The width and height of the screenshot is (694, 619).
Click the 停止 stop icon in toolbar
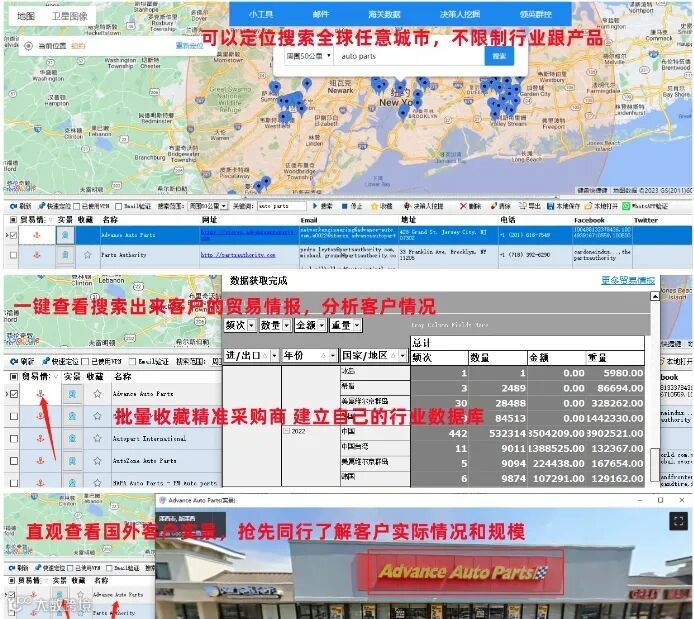point(345,206)
